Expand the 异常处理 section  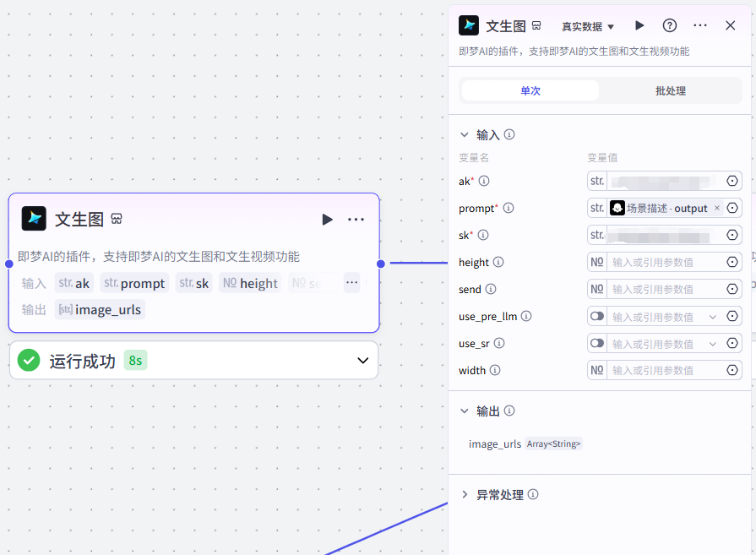tap(465, 494)
